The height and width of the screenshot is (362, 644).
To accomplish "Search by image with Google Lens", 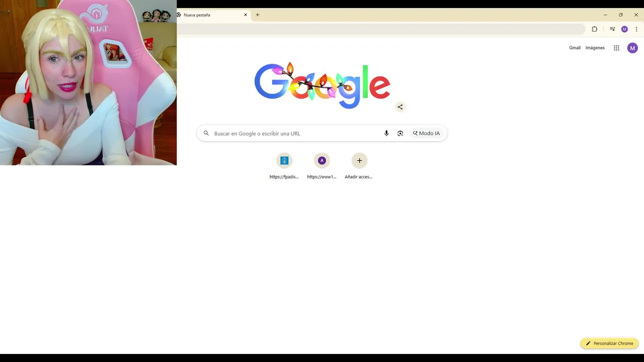I will coord(400,133).
